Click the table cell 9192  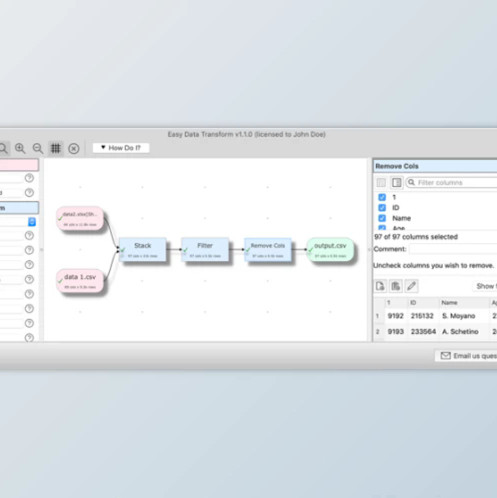[396, 316]
